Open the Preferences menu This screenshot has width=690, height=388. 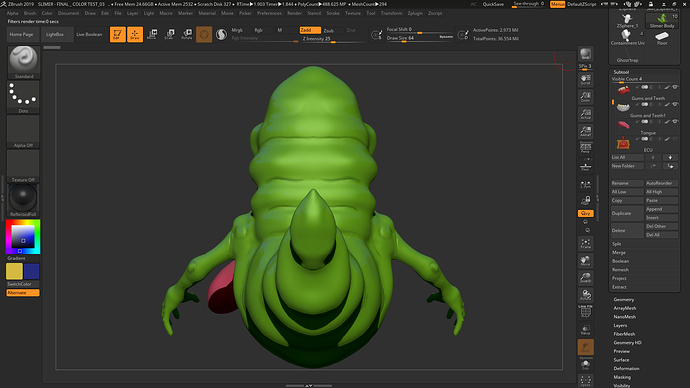[x=269, y=13]
